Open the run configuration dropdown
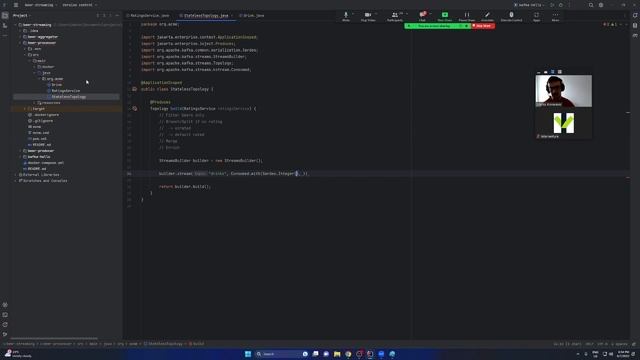Screen dimensions: 640x360 click(529, 5)
